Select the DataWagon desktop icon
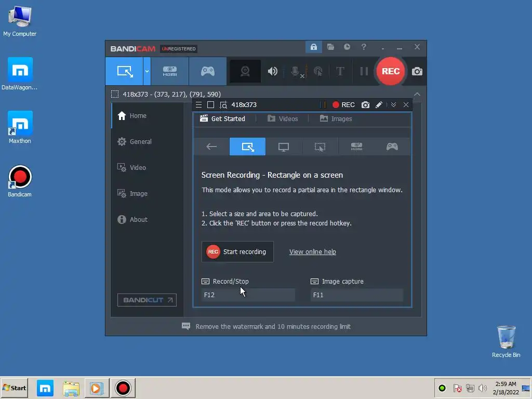The width and height of the screenshot is (532, 399). tap(20, 74)
